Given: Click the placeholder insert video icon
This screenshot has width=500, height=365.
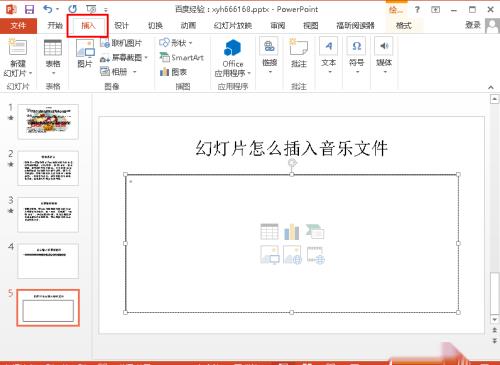Looking at the screenshot, I should tap(315, 255).
